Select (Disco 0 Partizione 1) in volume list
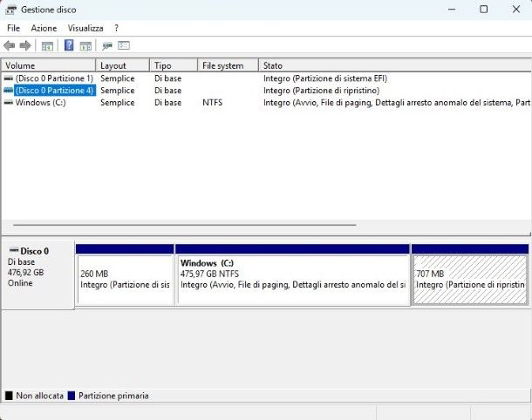532x420 pixels. tap(53, 78)
